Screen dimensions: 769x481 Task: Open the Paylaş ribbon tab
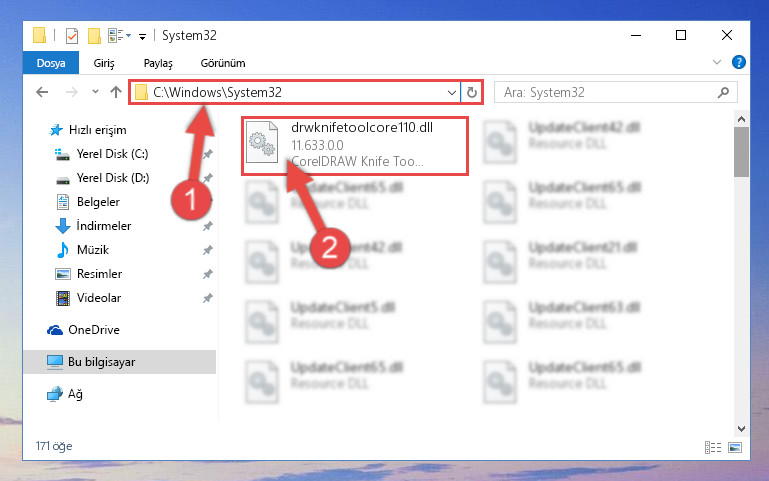click(158, 63)
